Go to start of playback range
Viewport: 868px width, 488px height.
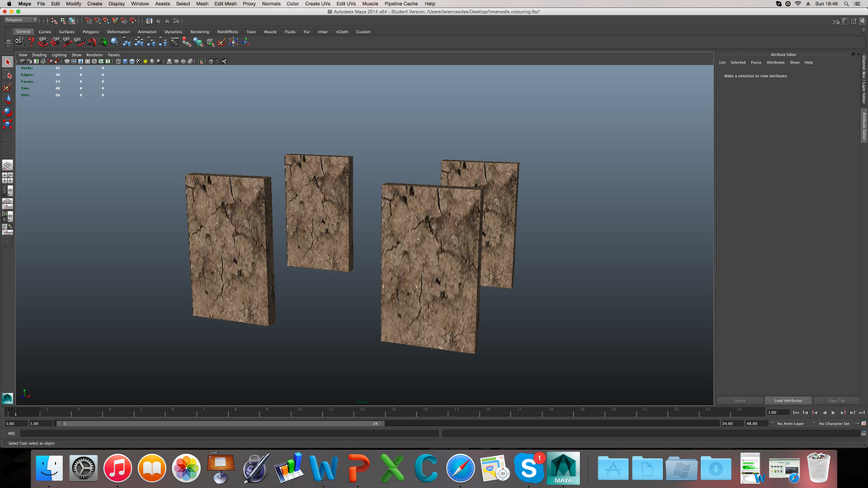[796, 413]
